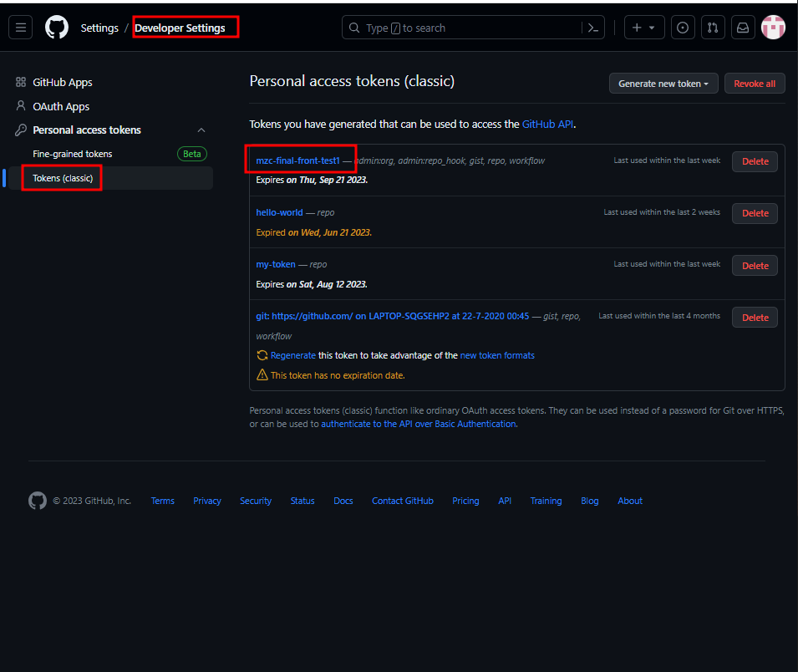Click 'This token has no expiration date.' text
This screenshot has width=798, height=672.
[338, 375]
